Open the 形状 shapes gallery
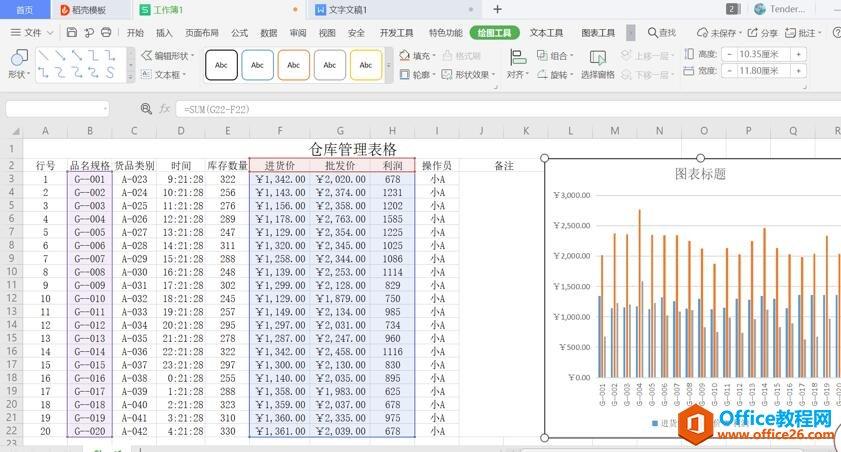 tap(19, 65)
